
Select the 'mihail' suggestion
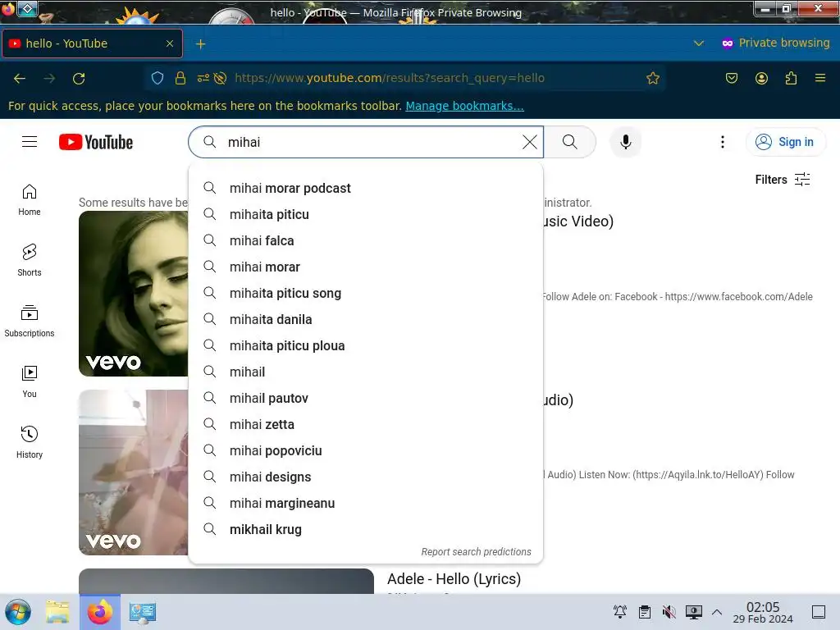pyautogui.click(x=366, y=372)
